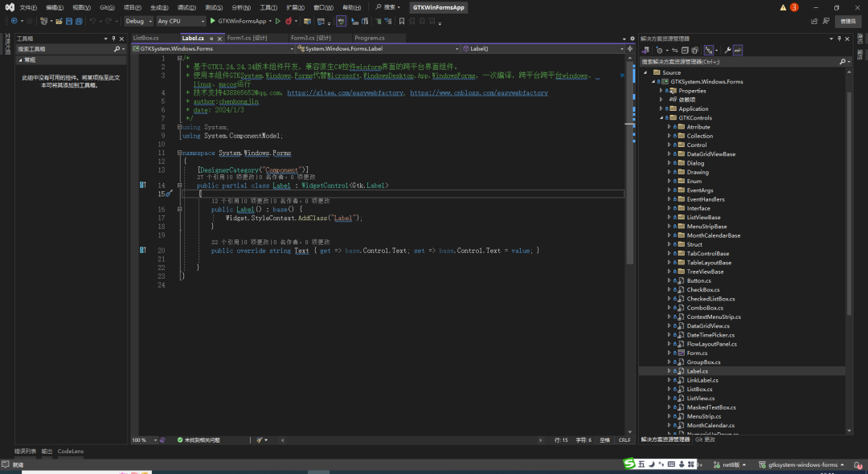Open the gitee.com/easywebfactory link in comment

(x=346, y=93)
